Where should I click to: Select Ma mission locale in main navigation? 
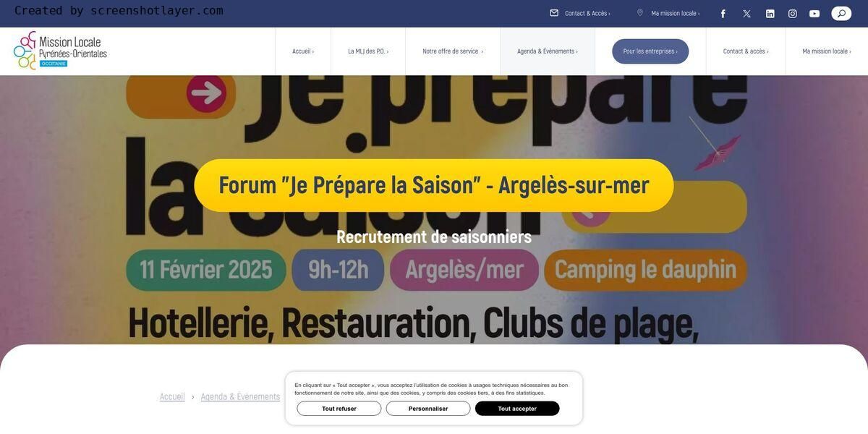click(x=827, y=51)
